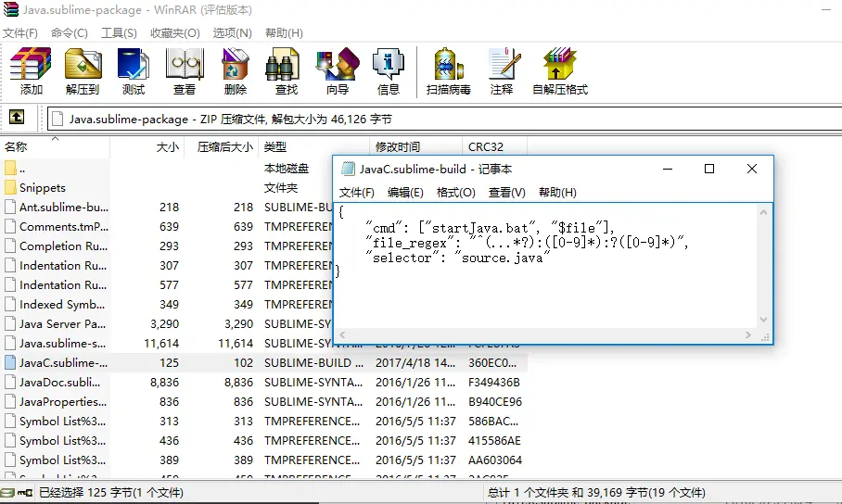Click the up one level arrow icon
The height and width of the screenshot is (504, 842).
click(17, 117)
